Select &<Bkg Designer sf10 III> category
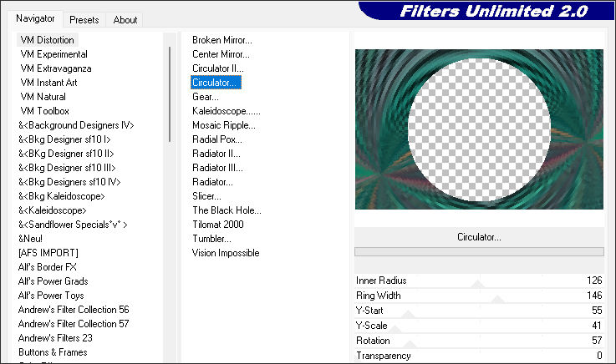This screenshot has width=616, height=364. click(x=67, y=168)
